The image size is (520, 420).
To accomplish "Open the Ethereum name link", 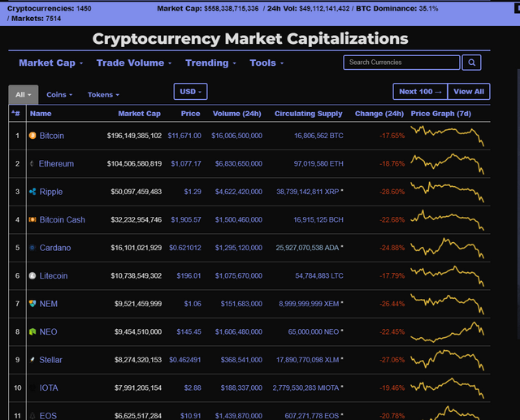I will click(x=56, y=163).
